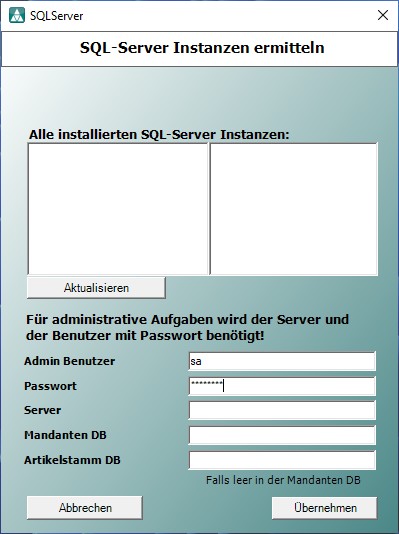Click the 'Admin Benutzer' label
This screenshot has height=534, width=399.
[69, 361]
